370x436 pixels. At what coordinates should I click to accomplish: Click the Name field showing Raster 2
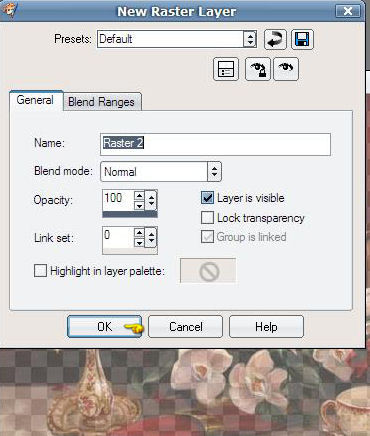click(215, 144)
